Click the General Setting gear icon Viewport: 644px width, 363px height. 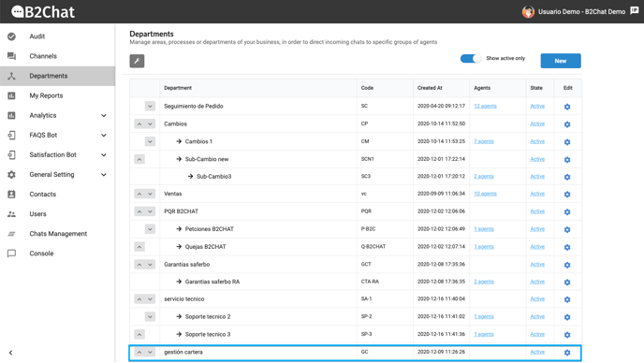(x=11, y=175)
